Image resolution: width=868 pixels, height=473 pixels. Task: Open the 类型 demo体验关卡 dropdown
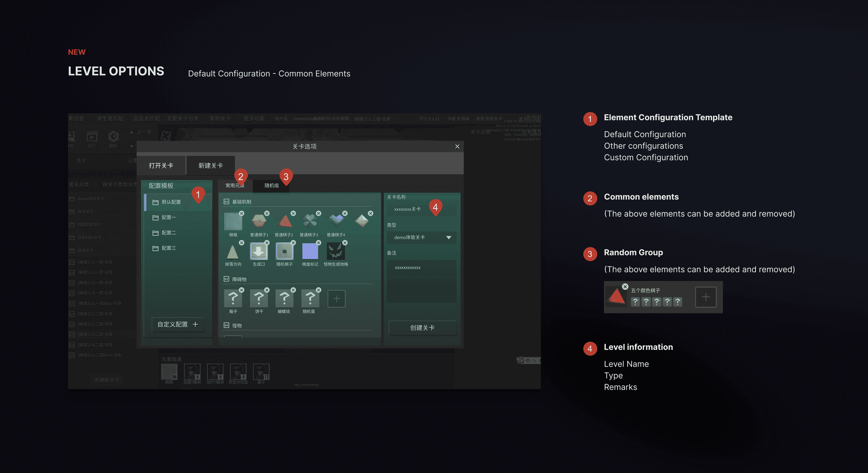click(x=422, y=237)
